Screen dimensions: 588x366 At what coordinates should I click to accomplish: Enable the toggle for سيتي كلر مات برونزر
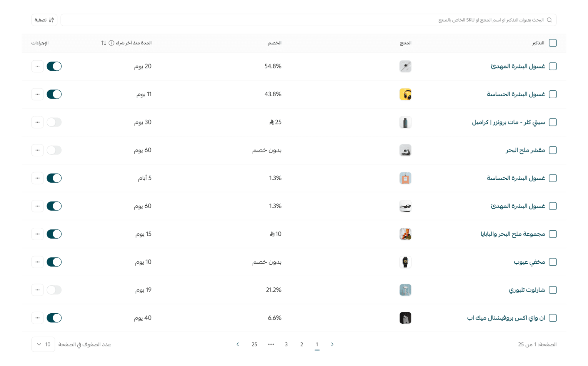[54, 122]
